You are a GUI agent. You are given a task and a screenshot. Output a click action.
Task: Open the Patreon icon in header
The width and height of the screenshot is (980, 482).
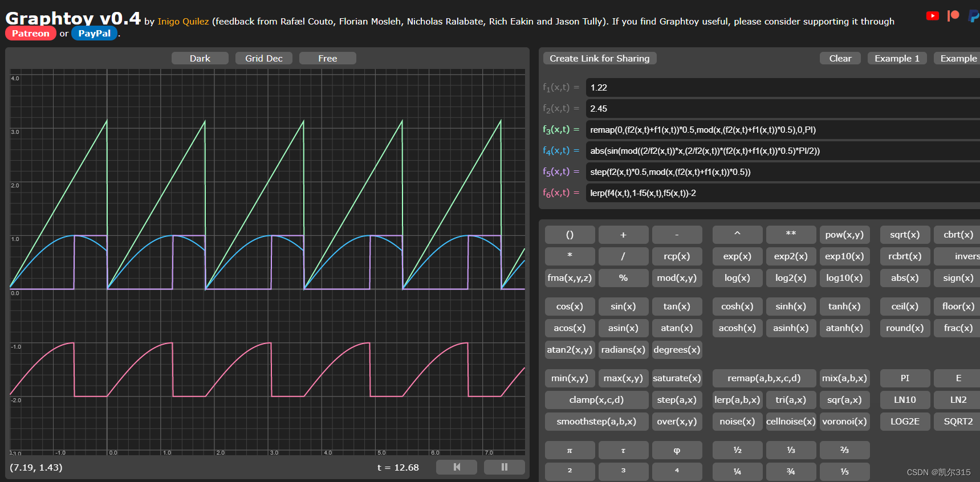953,15
